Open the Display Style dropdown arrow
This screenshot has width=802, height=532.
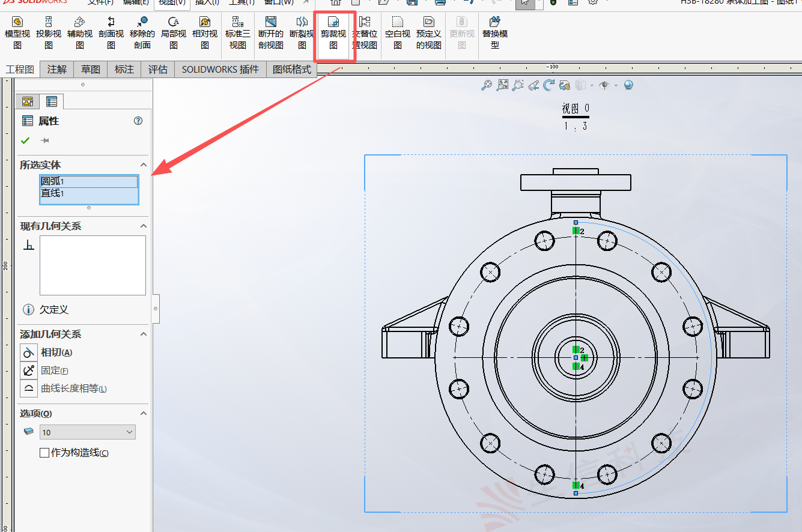click(x=592, y=85)
